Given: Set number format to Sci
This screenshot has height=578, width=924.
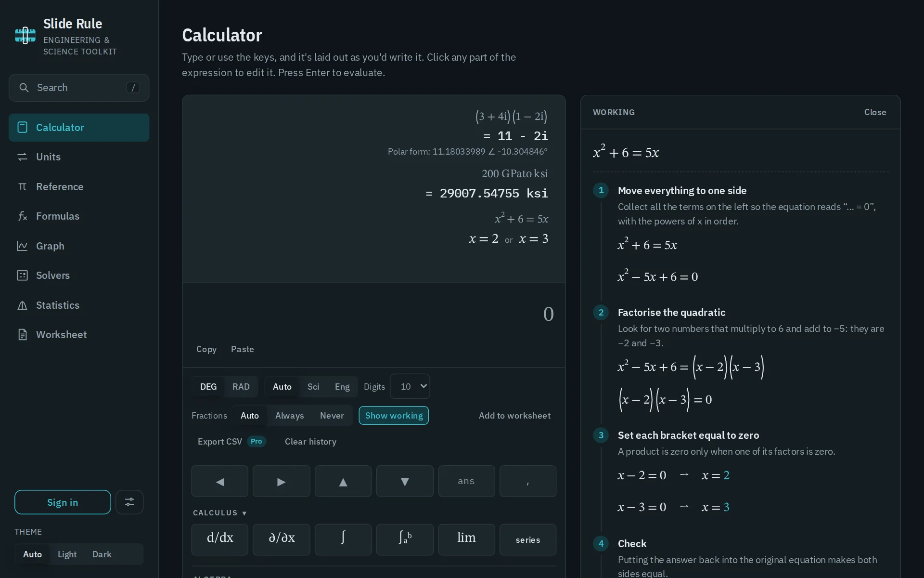Looking at the screenshot, I should 313,386.
